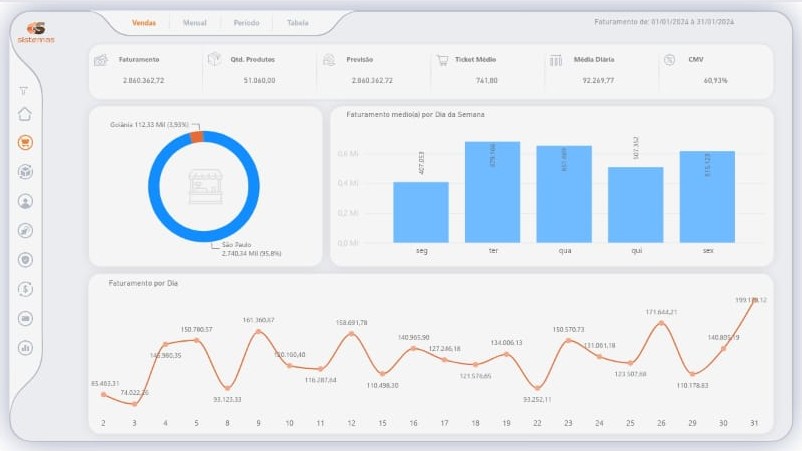802x451 pixels.
Task: Open the Tabela tab
Action: pyautogui.click(x=297, y=22)
